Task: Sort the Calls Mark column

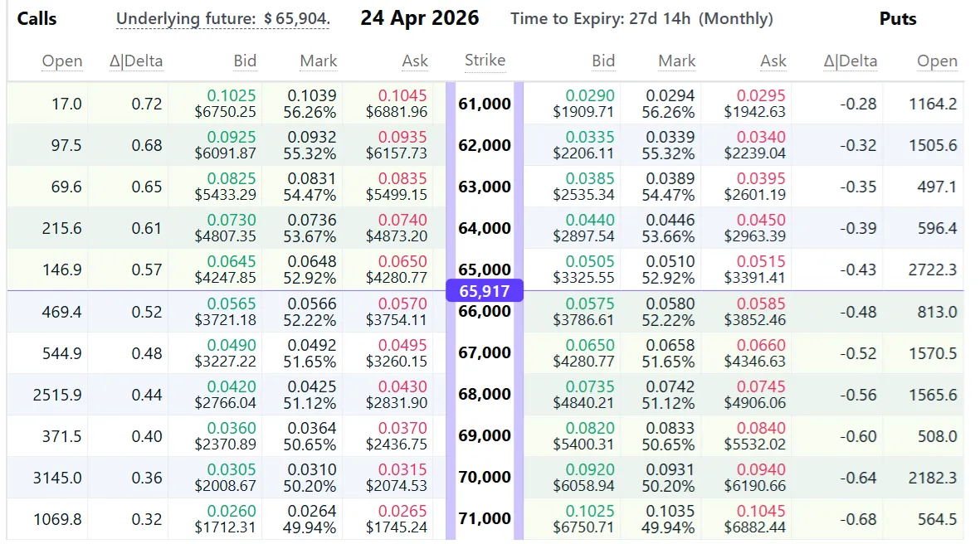Action: 319,61
